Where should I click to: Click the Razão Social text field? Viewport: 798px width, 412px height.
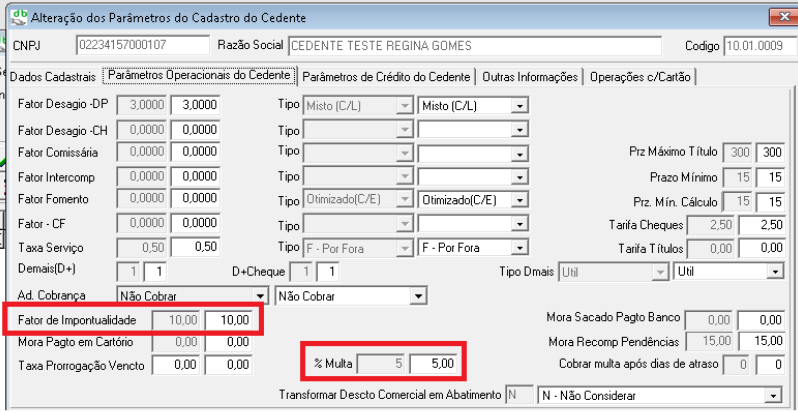pos(474,46)
